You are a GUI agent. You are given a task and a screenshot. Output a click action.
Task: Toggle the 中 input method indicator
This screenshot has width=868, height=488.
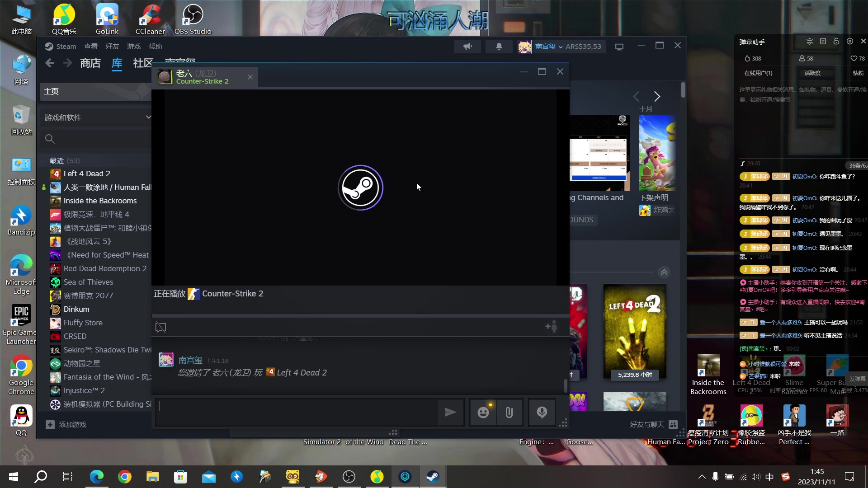(x=769, y=477)
